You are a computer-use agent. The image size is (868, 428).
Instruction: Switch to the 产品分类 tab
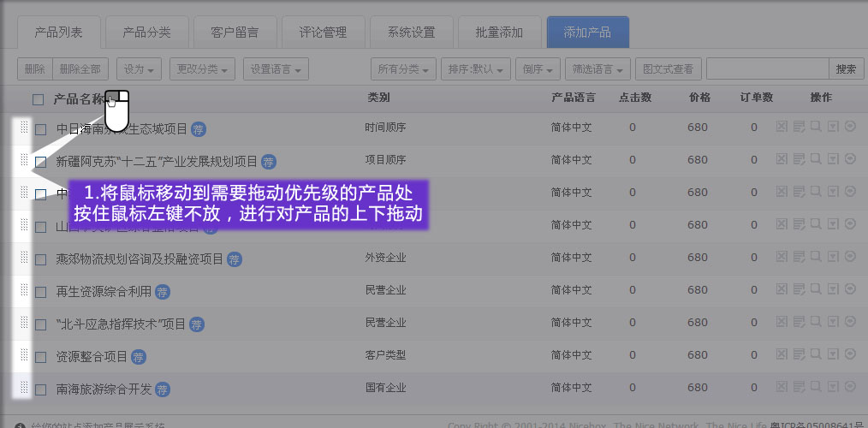coord(146,33)
